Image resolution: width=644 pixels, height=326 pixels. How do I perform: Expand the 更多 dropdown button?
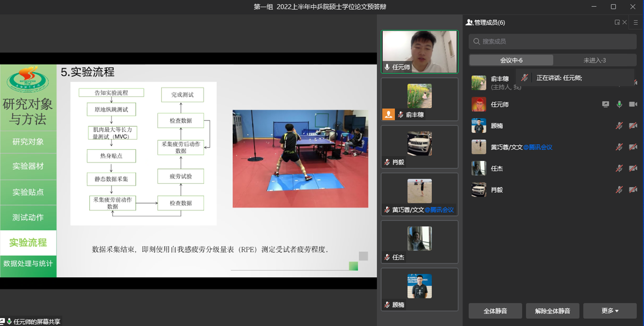pyautogui.click(x=610, y=311)
